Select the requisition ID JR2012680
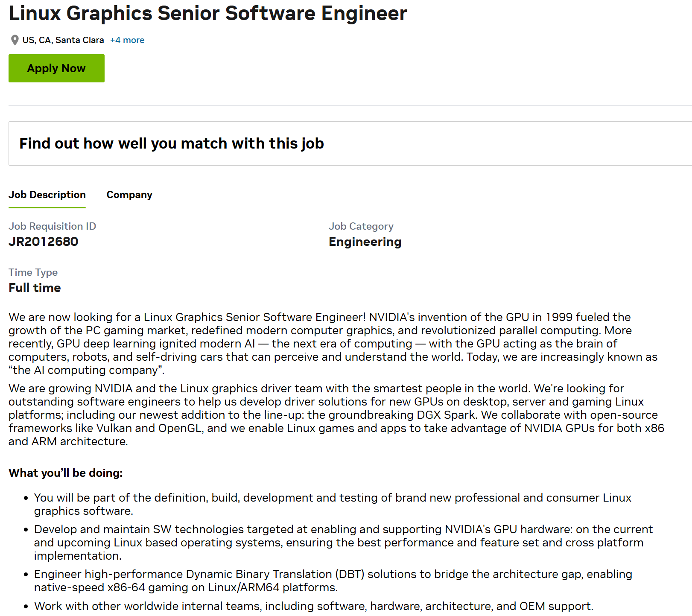Image resolution: width=692 pixels, height=616 pixels. click(44, 242)
